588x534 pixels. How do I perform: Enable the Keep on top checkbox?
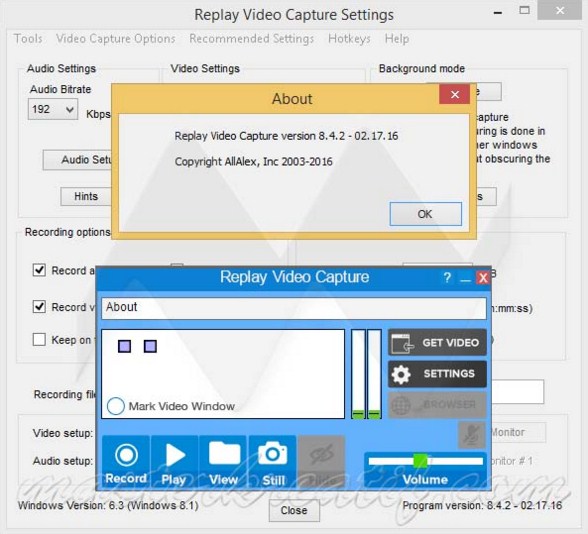tap(39, 339)
